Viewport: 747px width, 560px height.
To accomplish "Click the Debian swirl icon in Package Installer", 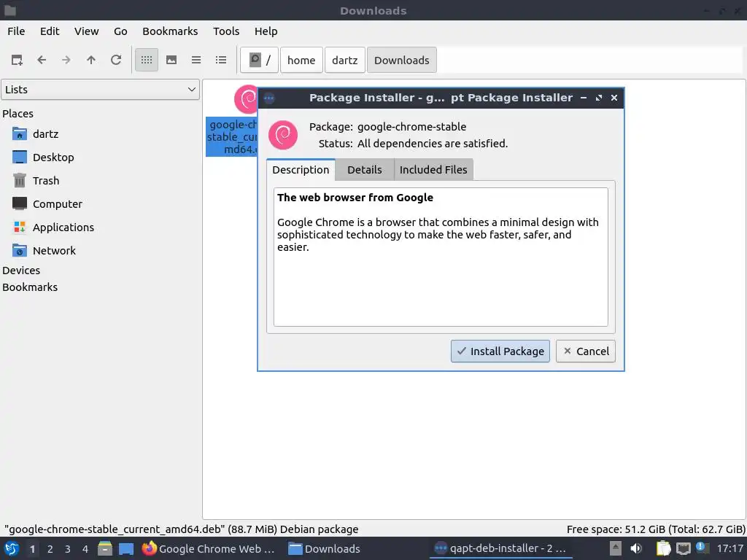I will click(x=283, y=135).
